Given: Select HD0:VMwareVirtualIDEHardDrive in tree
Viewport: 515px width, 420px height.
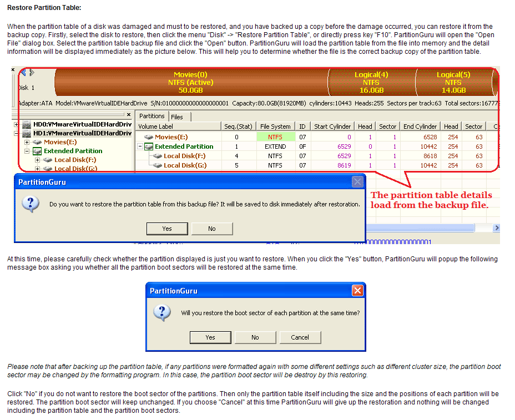Looking at the screenshot, I should [x=83, y=124].
